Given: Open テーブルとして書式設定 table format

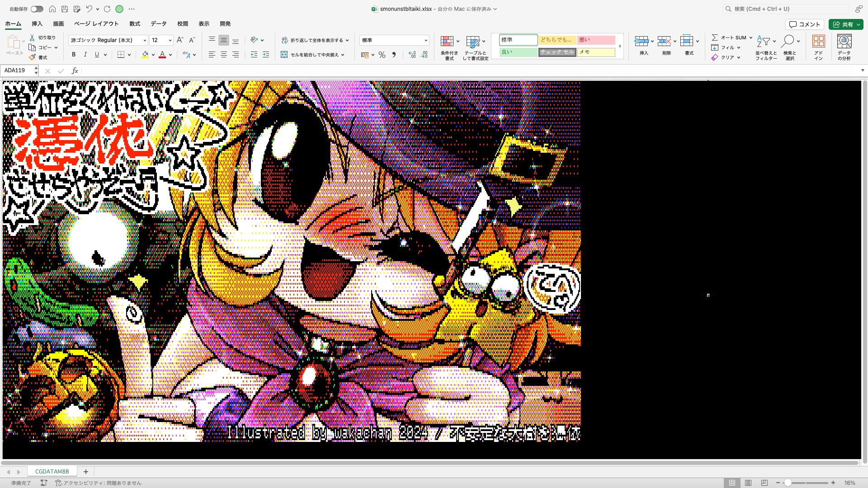Looking at the screenshot, I should 475,47.
